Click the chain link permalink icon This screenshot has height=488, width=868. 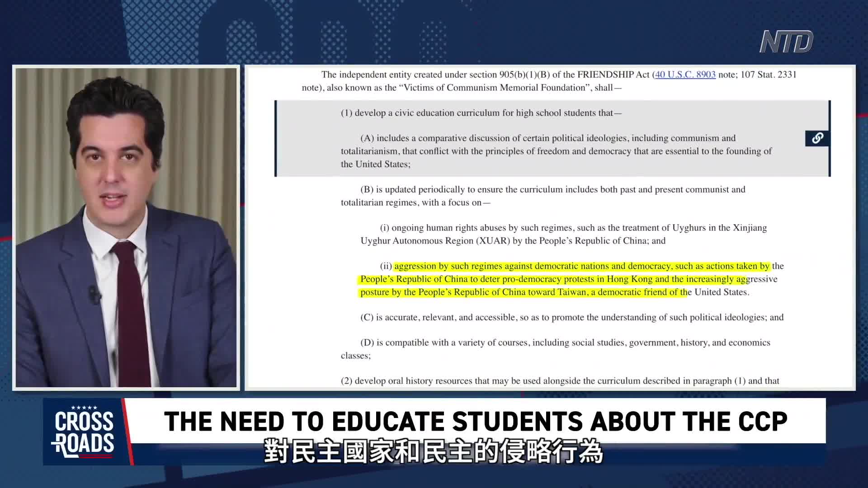[x=817, y=138]
